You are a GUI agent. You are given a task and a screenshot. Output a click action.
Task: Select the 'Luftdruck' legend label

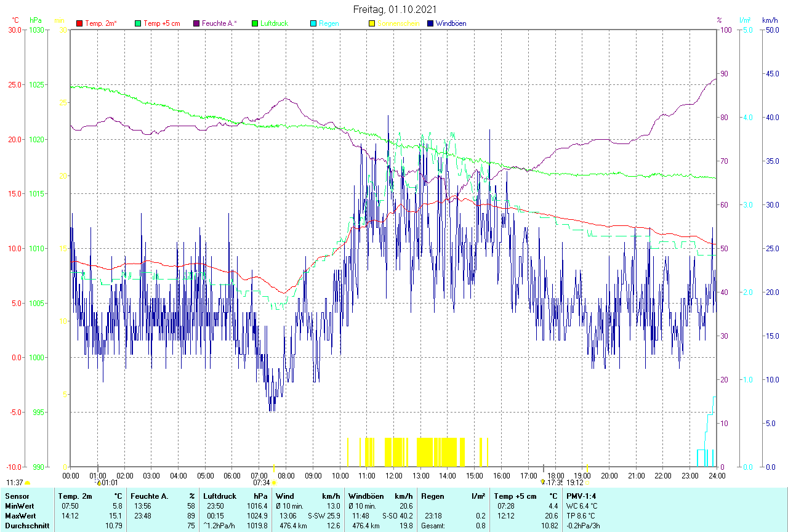tap(275, 23)
